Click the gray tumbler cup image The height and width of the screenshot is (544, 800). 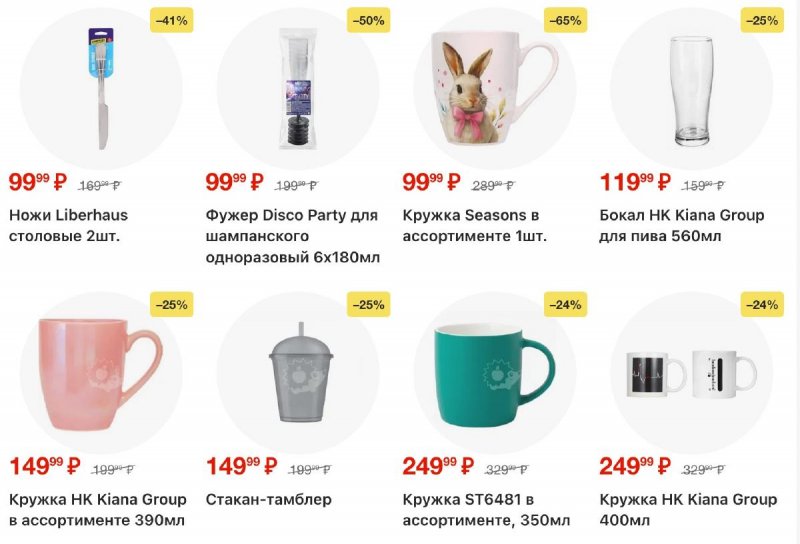tap(297, 372)
